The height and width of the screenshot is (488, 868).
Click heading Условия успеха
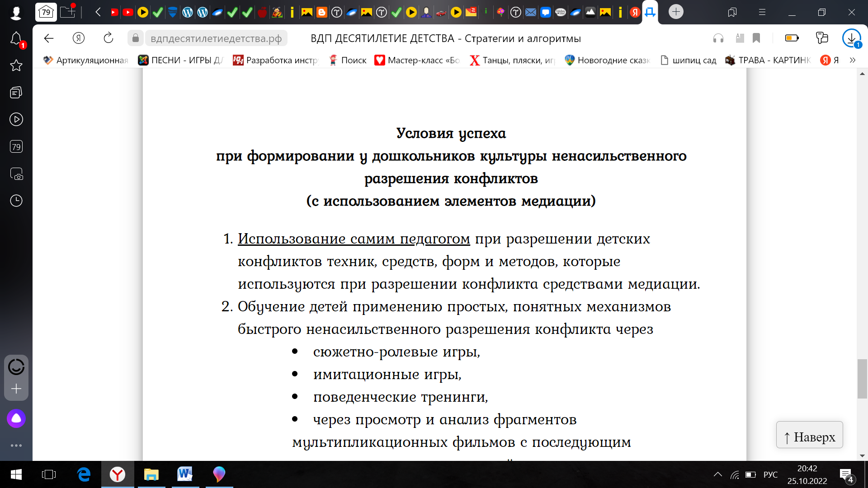451,133
